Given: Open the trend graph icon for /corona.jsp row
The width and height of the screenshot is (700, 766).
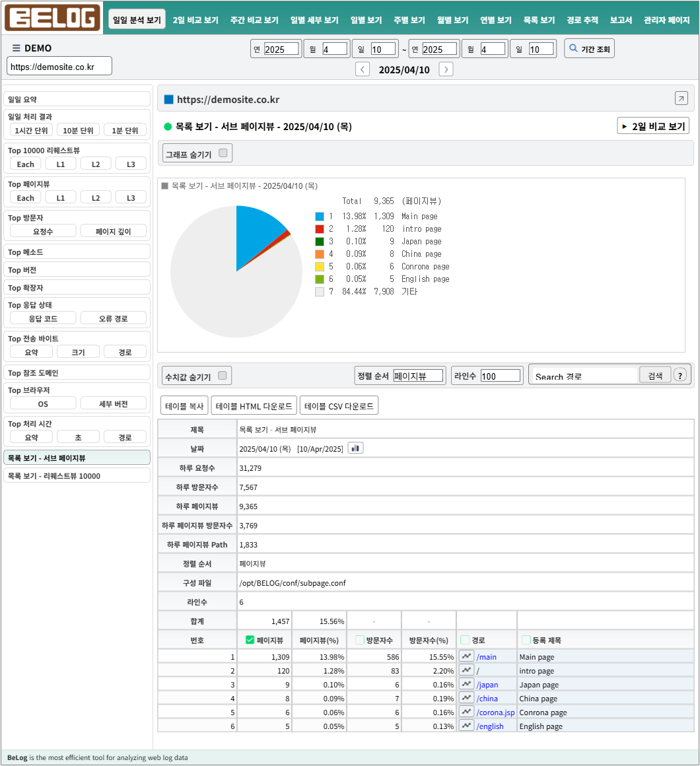Looking at the screenshot, I should (466, 712).
